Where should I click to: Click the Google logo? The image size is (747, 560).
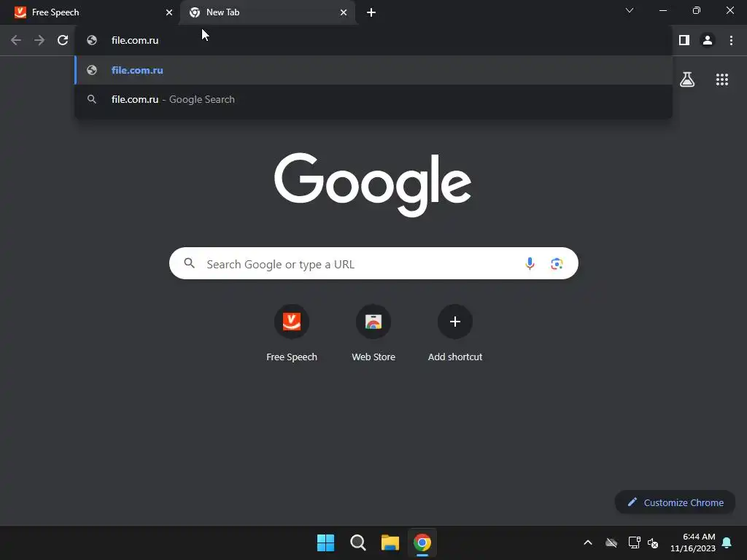(373, 184)
